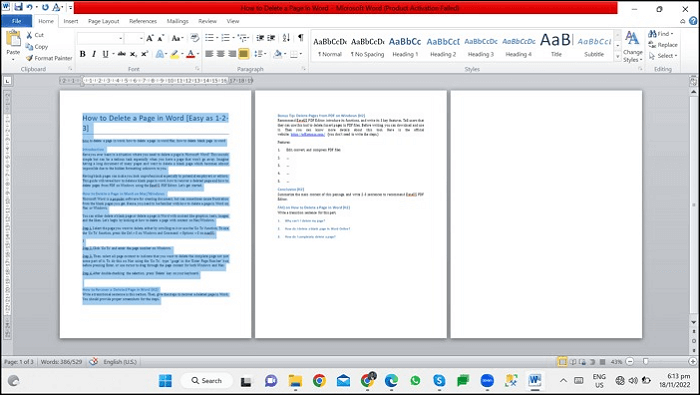Viewport: 700px width, 395px height.
Task: Open the Change Case dropdown
Action: (177, 38)
